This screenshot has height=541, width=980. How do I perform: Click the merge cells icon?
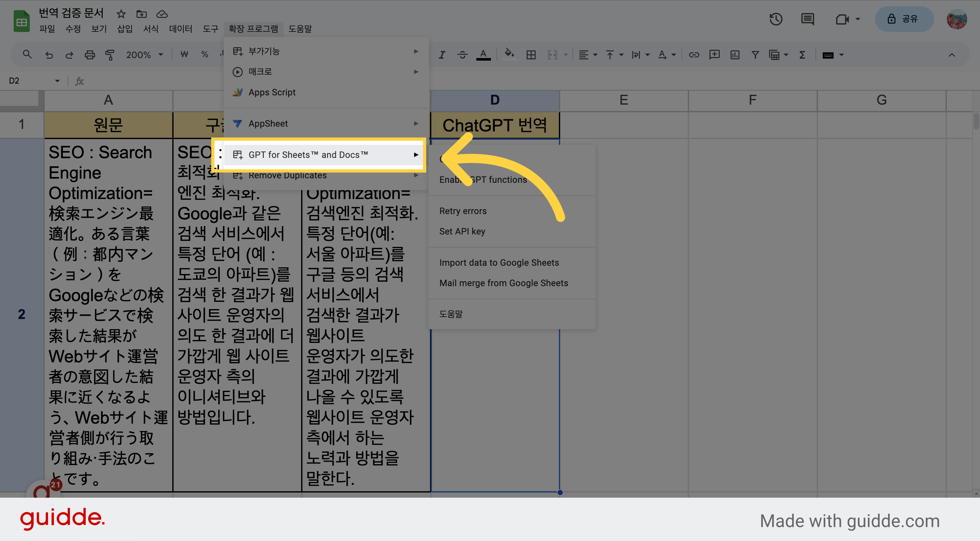[x=553, y=55]
